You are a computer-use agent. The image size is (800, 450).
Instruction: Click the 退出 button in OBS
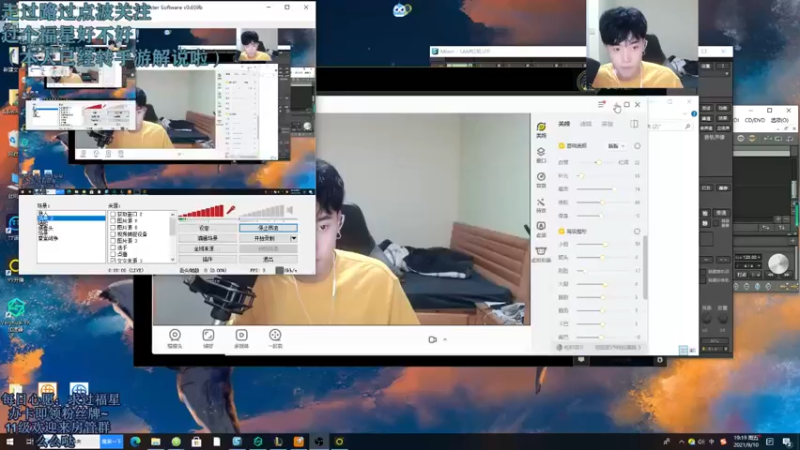point(268,259)
